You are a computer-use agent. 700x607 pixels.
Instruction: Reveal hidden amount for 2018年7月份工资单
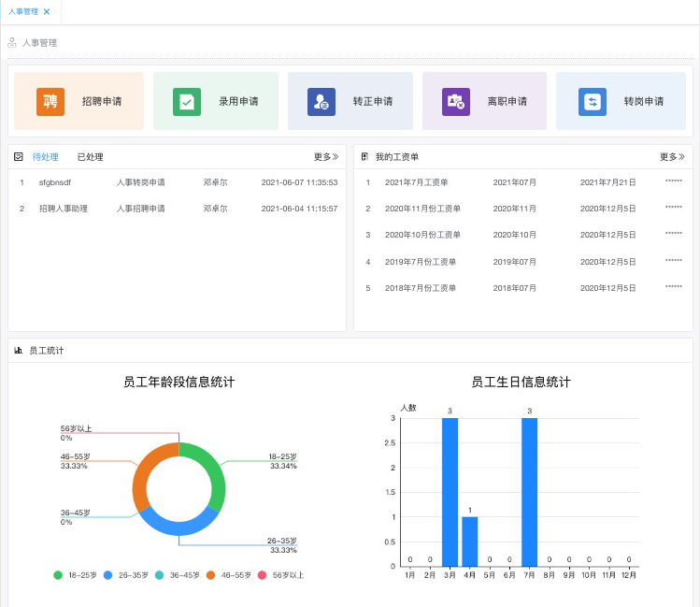click(674, 287)
